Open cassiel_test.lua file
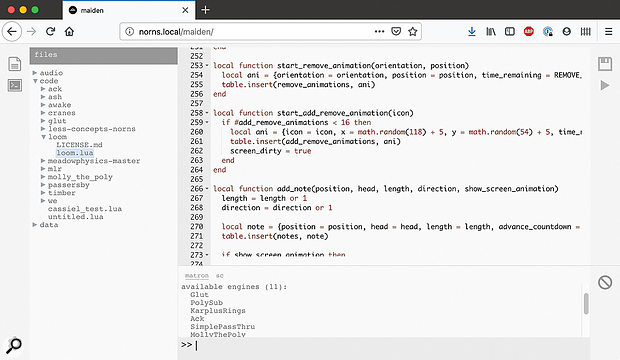 click(85, 208)
